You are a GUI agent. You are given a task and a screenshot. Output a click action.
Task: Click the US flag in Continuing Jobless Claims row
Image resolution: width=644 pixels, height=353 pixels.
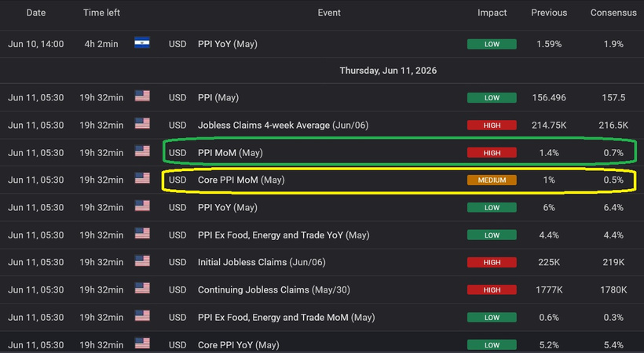click(x=142, y=288)
